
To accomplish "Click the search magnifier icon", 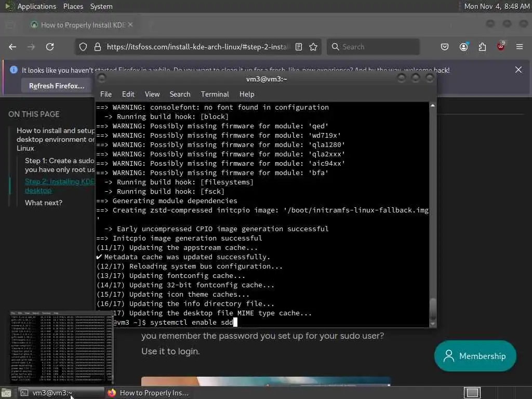I will [x=335, y=47].
